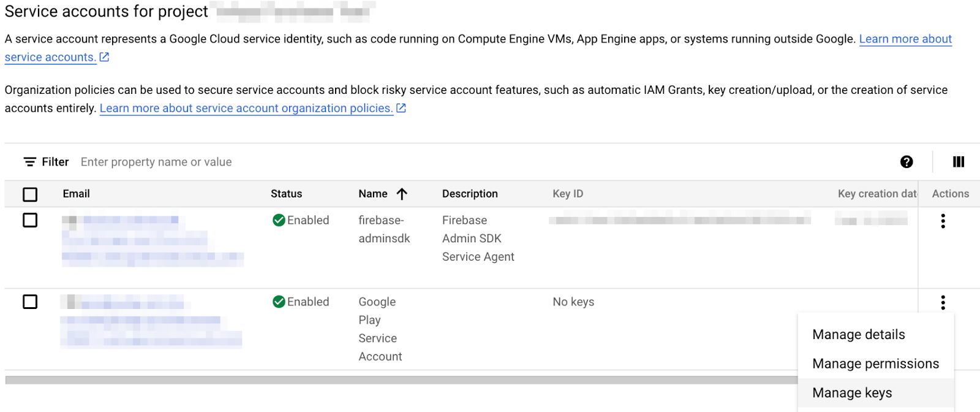Click the Name column sort arrow
The height and width of the screenshot is (412, 980).
(x=402, y=194)
